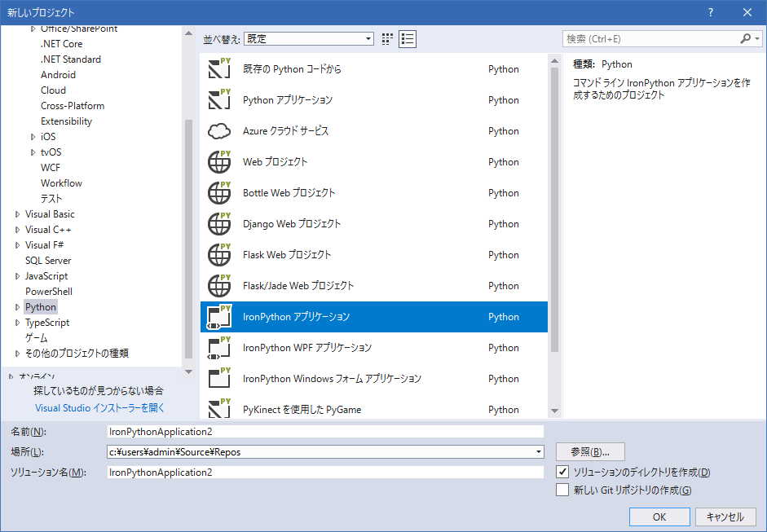Screen dimensions: 767x532
Task: Enable the new Git repository checkbox
Action: point(562,490)
